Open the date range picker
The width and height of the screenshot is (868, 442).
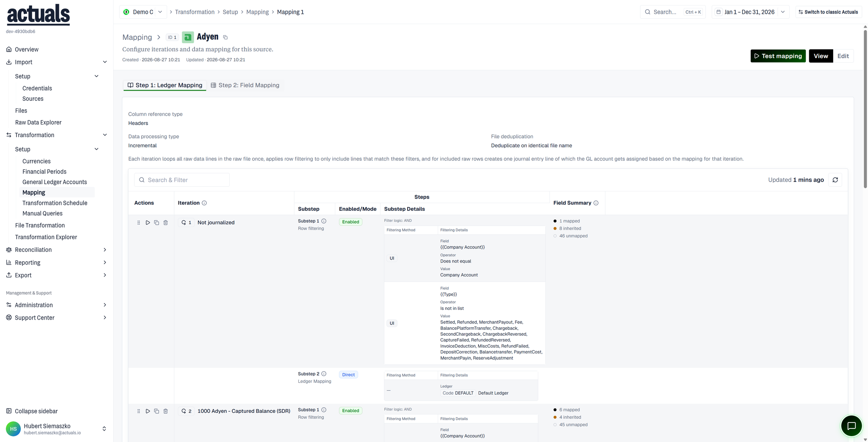(750, 12)
